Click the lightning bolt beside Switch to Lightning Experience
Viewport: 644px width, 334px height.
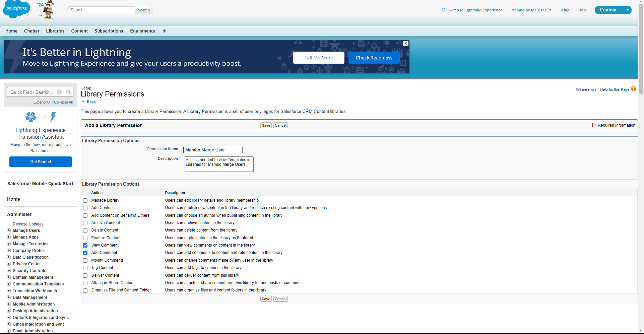point(443,10)
